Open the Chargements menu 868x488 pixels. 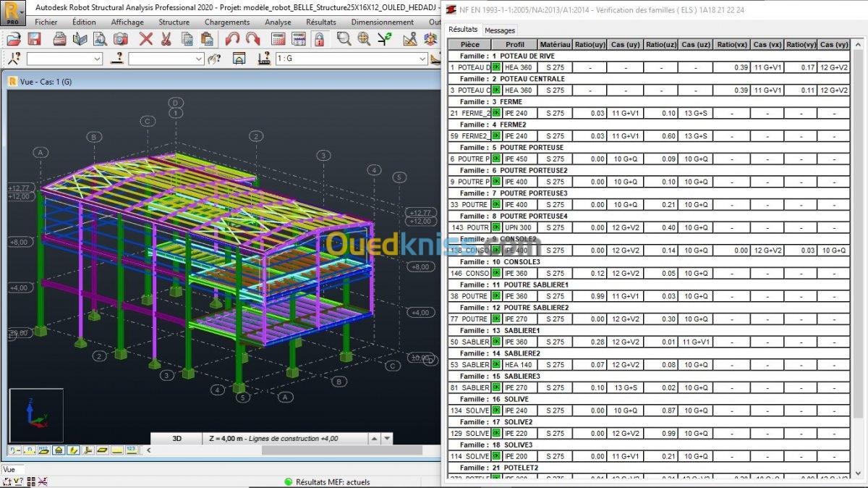pyautogui.click(x=227, y=22)
